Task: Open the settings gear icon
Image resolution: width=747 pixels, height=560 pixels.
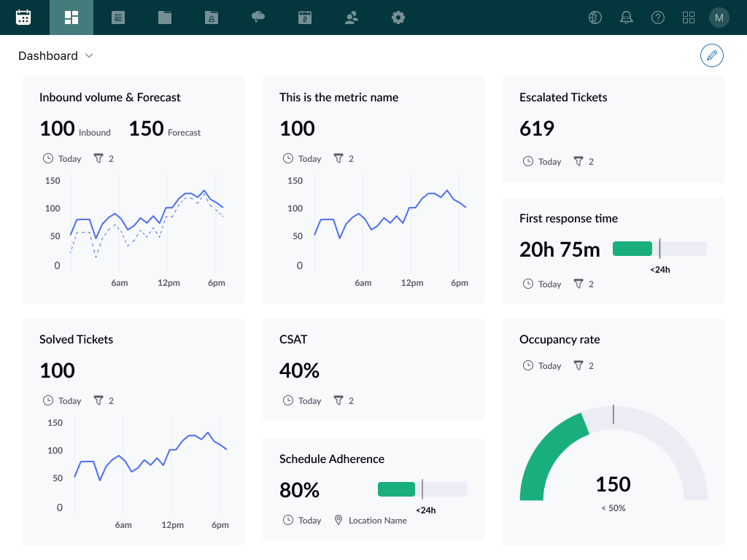Action: point(398,17)
